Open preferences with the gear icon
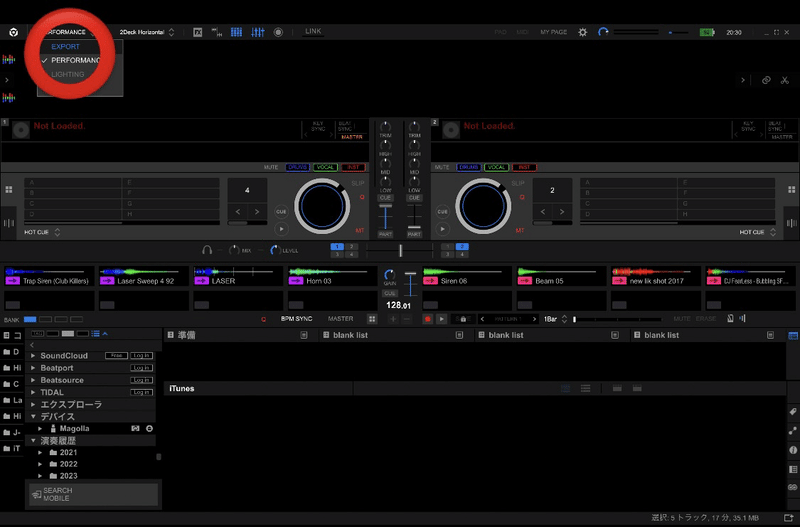800x527 pixels. click(x=583, y=32)
